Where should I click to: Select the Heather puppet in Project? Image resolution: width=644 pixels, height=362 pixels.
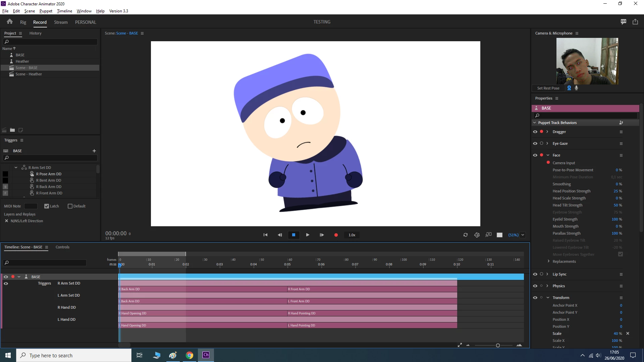point(22,61)
